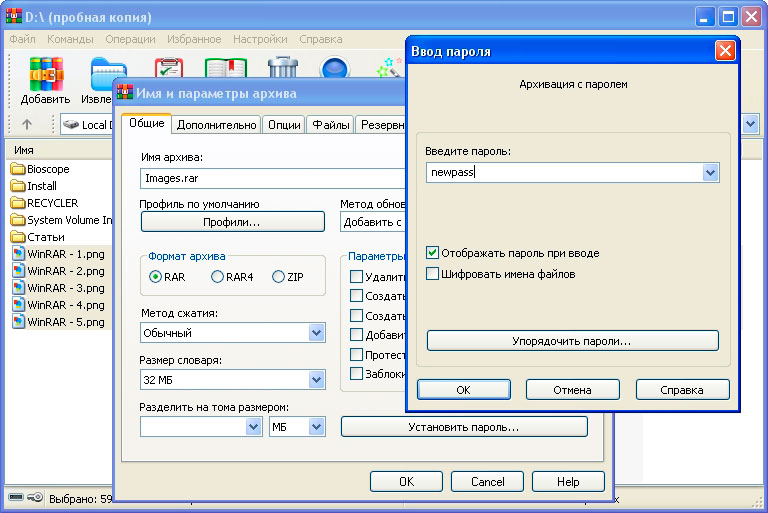Open the password history dropdown arrow
The image size is (768, 513).
710,172
